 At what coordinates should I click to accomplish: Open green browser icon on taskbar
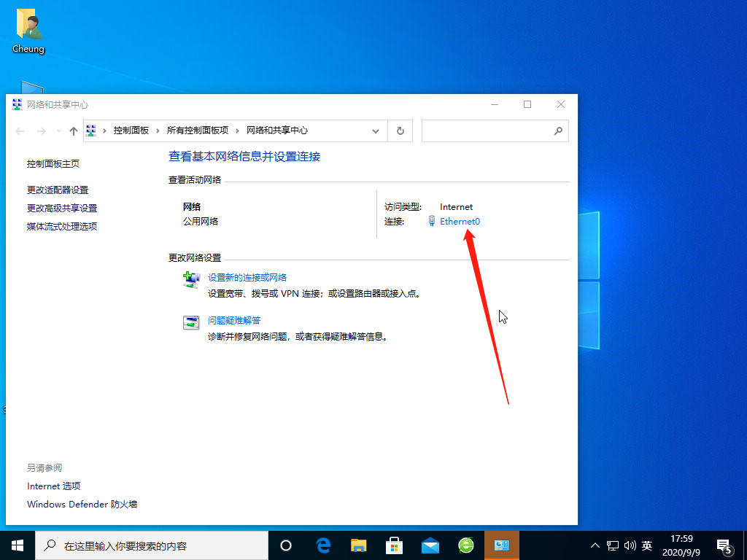(466, 545)
